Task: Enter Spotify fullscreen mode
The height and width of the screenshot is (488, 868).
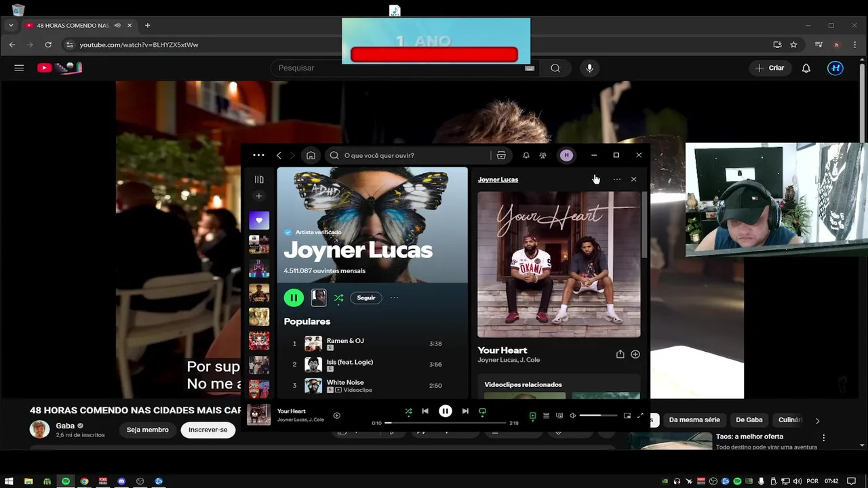Action: point(640,415)
